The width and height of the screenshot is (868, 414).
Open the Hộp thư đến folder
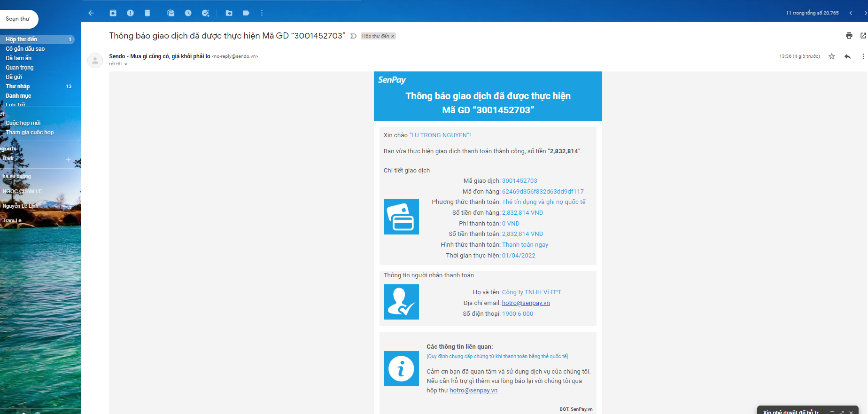(37, 39)
